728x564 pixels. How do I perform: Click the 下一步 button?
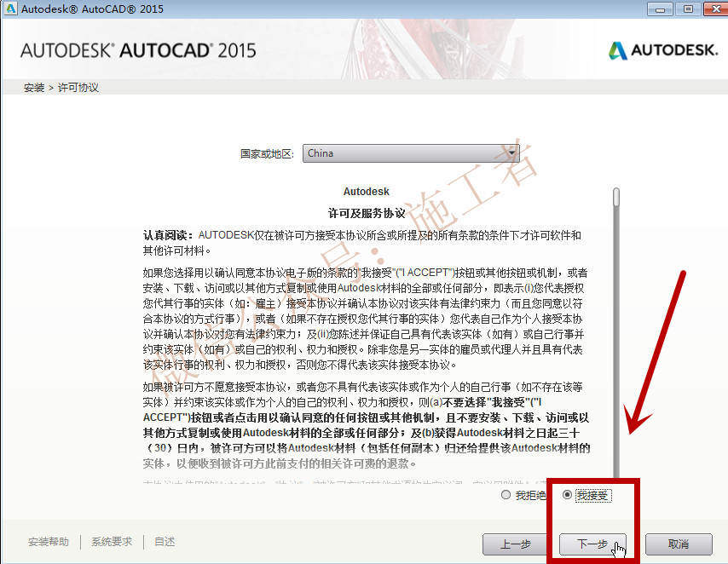pyautogui.click(x=592, y=544)
